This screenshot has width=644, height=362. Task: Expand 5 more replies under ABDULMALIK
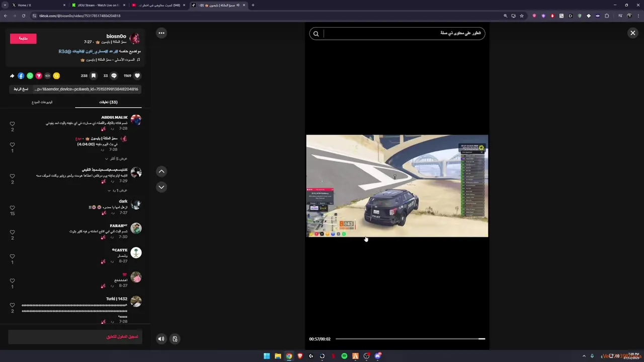tap(116, 159)
